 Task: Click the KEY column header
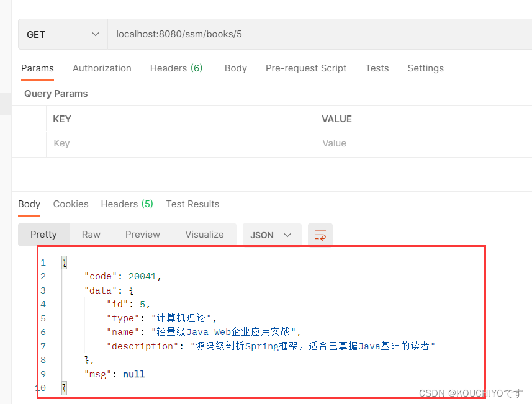(x=61, y=119)
